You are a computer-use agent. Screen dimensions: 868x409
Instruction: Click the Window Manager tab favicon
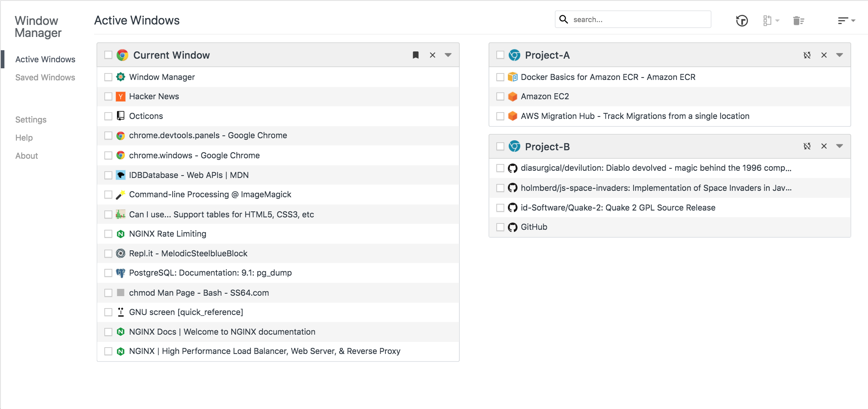click(x=120, y=77)
